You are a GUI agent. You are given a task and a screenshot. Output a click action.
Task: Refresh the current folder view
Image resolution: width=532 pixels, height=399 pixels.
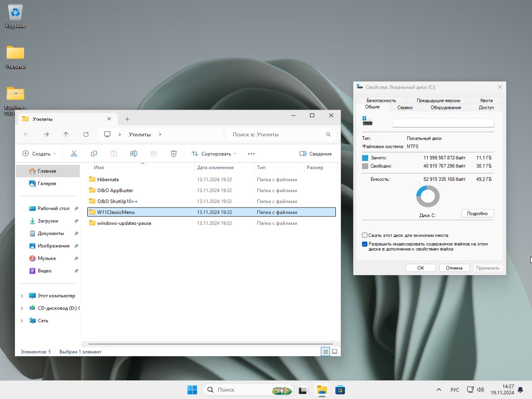point(86,134)
